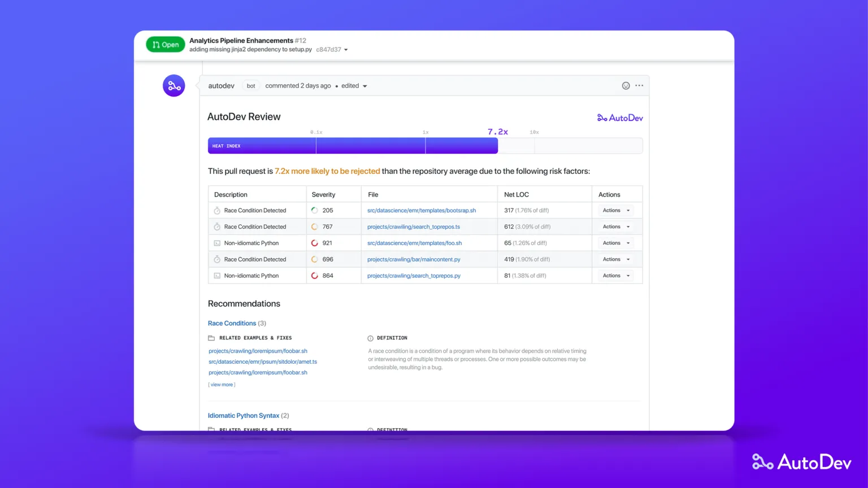This screenshot has width=868, height=488.
Task: Open file projects/crawling/search_toprepos.ts
Action: (414, 226)
